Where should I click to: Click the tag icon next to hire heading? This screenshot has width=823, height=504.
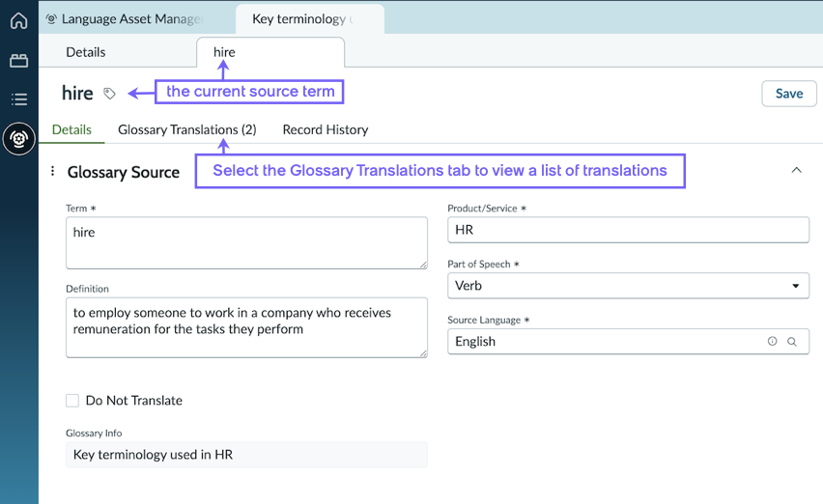pos(109,94)
